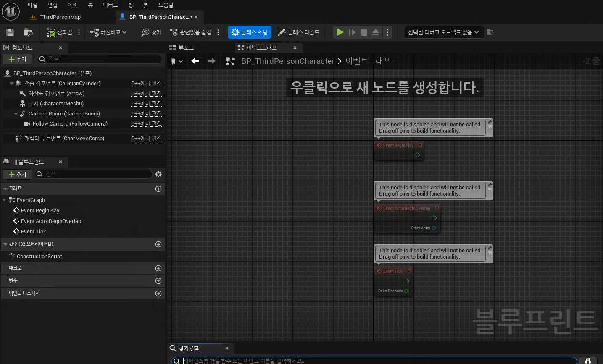
Task: Close the 이벤트그래프 tab
Action: 295,48
